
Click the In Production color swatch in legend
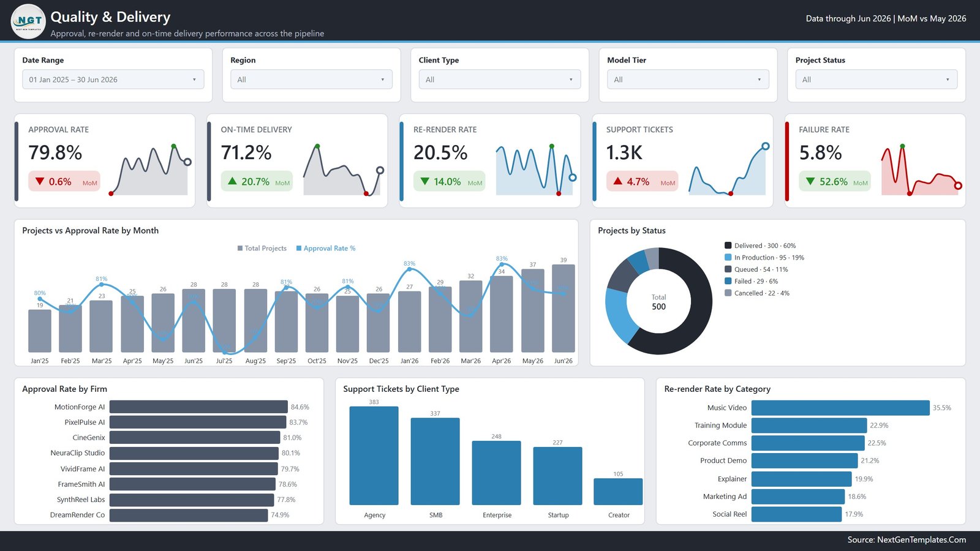tap(728, 258)
